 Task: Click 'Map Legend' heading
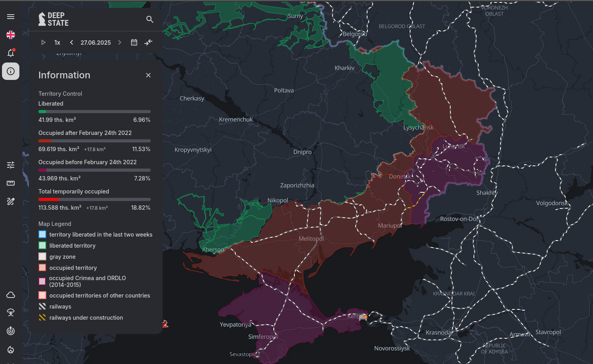coord(55,224)
